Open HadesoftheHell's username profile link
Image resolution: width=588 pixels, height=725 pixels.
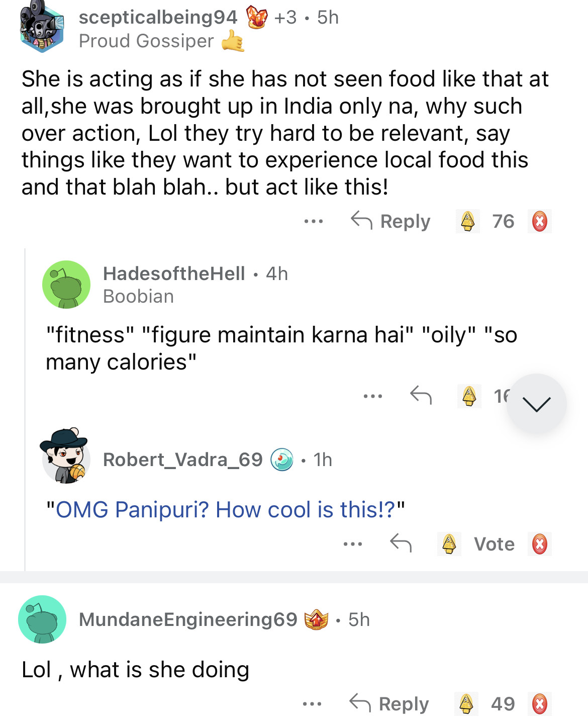click(x=174, y=274)
